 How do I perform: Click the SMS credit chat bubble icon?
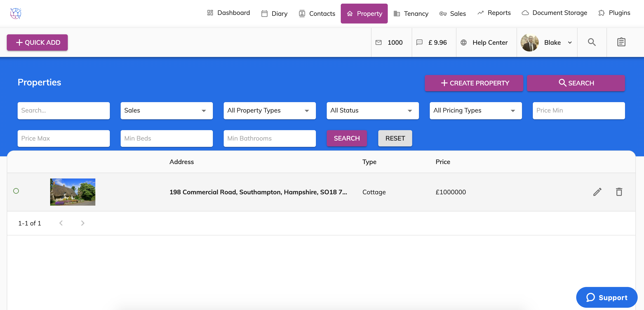(419, 42)
